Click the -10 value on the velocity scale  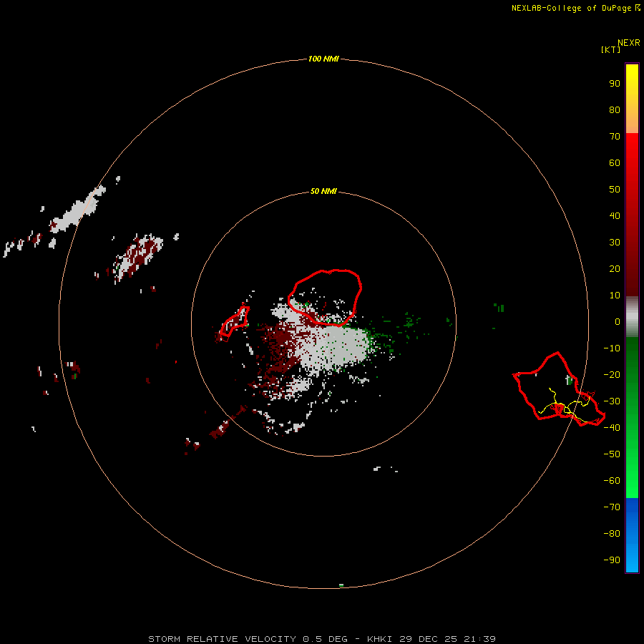coord(612,348)
